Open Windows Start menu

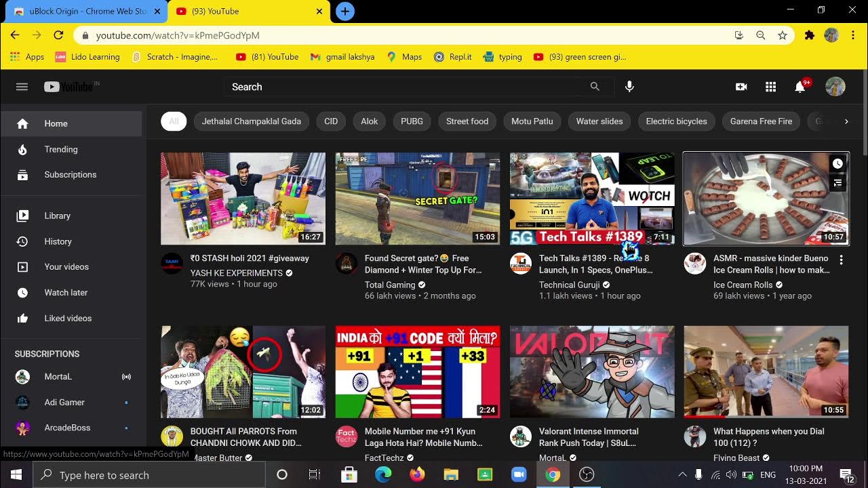(x=16, y=475)
